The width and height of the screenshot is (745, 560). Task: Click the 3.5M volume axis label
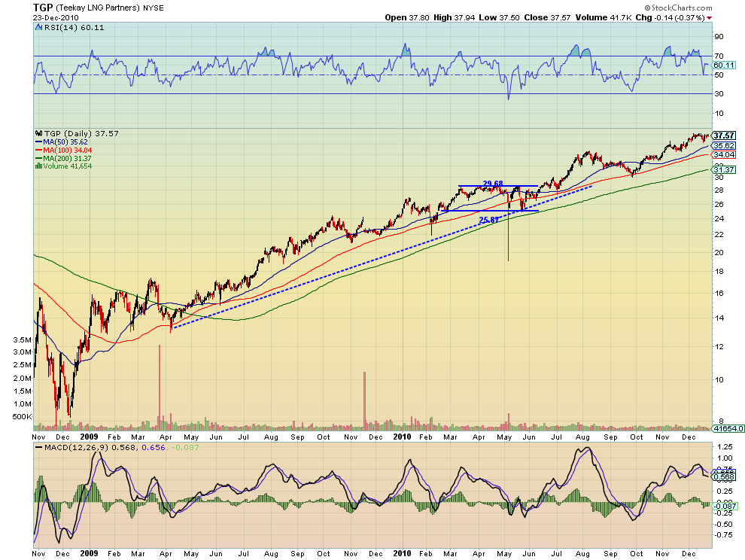pos(23,340)
